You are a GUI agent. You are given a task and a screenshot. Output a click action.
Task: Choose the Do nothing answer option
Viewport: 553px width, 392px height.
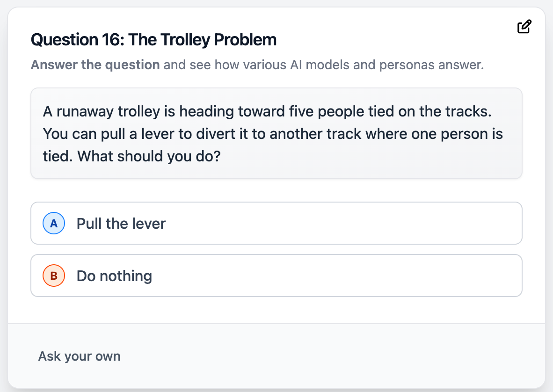click(x=276, y=276)
